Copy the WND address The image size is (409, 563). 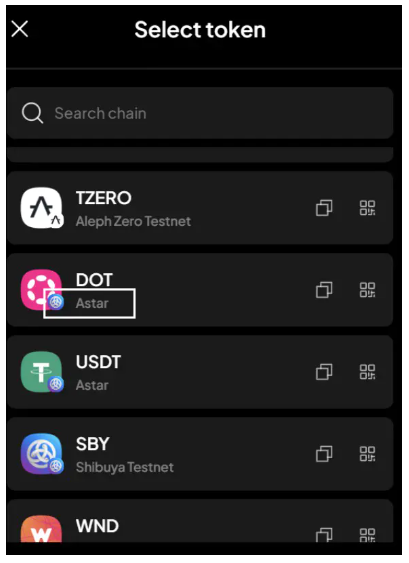click(x=324, y=535)
